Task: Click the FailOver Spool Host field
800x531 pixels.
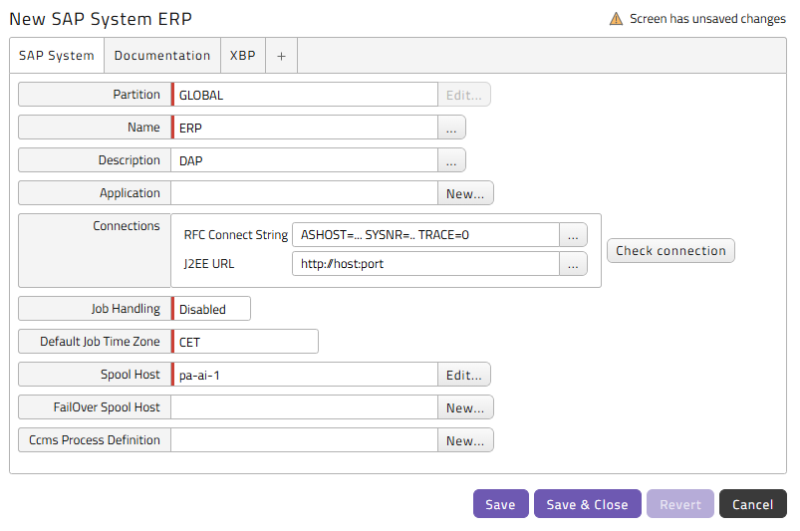Action: [x=305, y=407]
